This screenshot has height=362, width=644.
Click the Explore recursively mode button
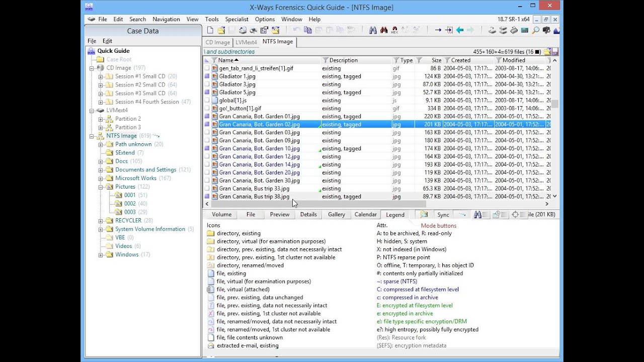[424, 214]
